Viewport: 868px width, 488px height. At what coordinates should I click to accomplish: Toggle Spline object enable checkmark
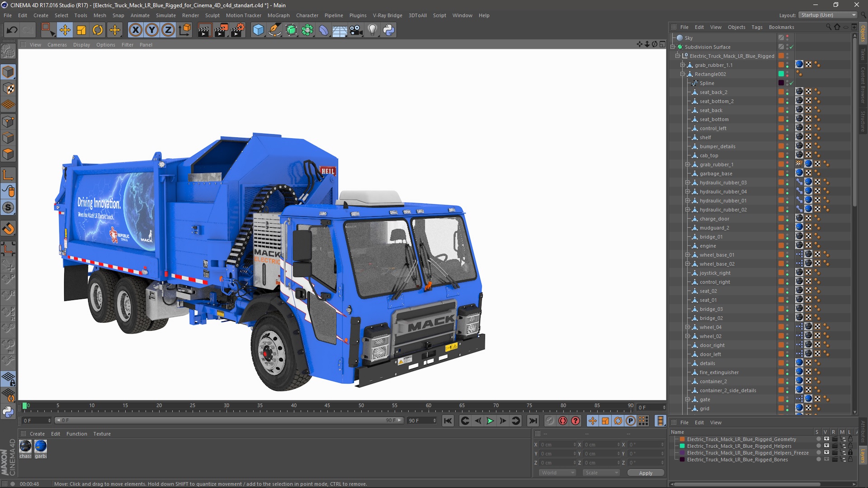coord(792,83)
